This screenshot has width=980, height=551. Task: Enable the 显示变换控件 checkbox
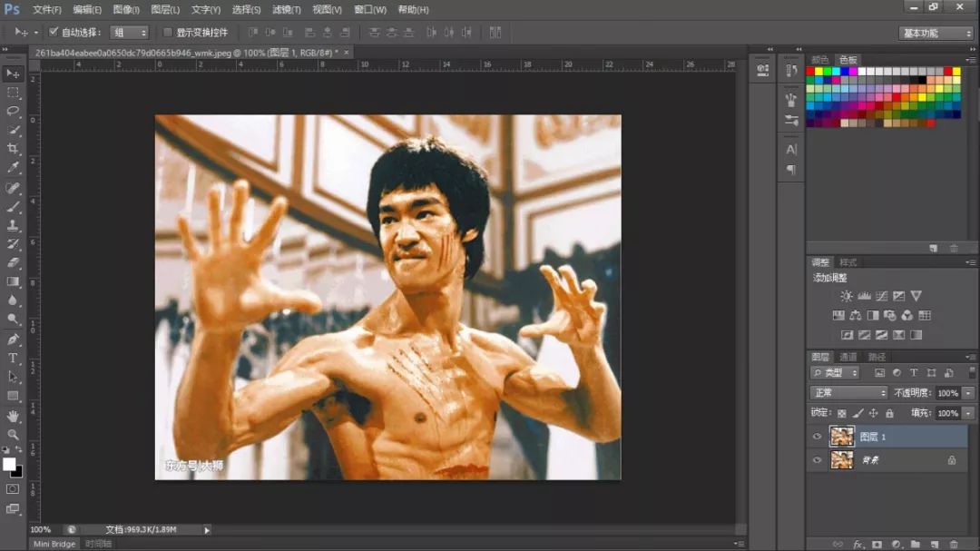point(169,32)
